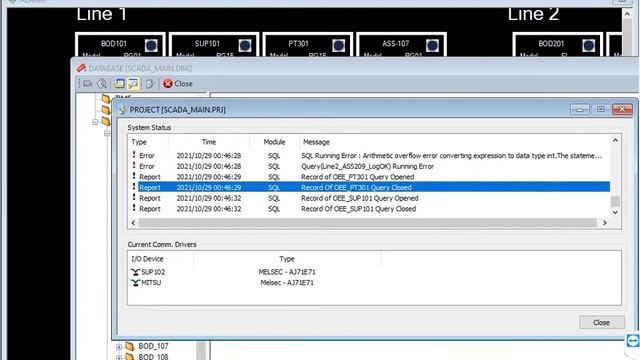Click the scroll up arrow of System Status list
This screenshot has height=360, width=640.
[x=615, y=140]
